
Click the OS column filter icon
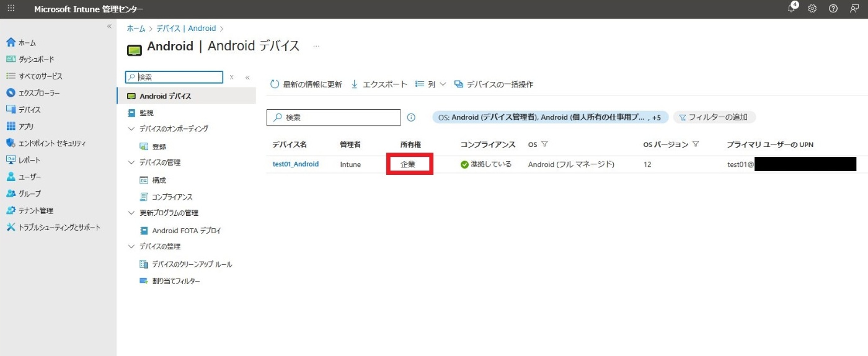(544, 145)
